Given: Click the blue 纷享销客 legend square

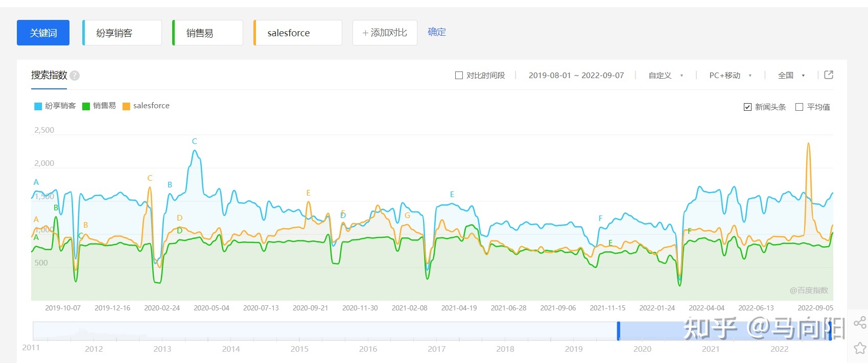Looking at the screenshot, I should click(x=38, y=106).
